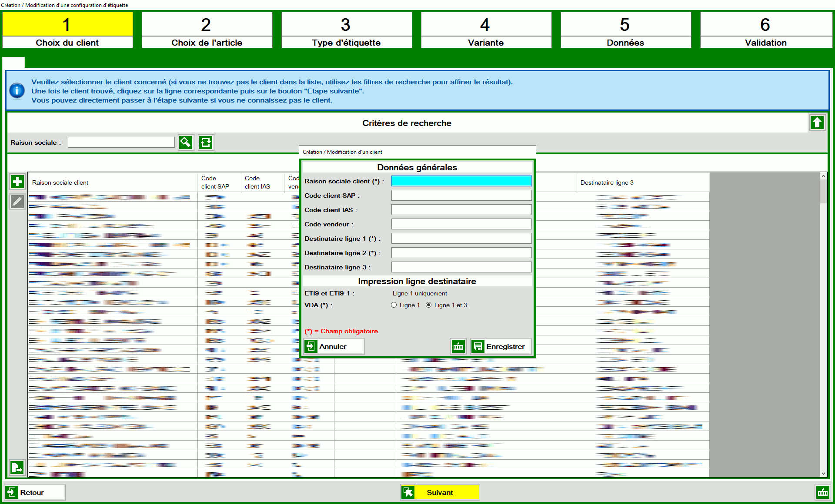Screen dimensions: 835x504
Task: Open step 5 Données tab
Action: tap(625, 30)
